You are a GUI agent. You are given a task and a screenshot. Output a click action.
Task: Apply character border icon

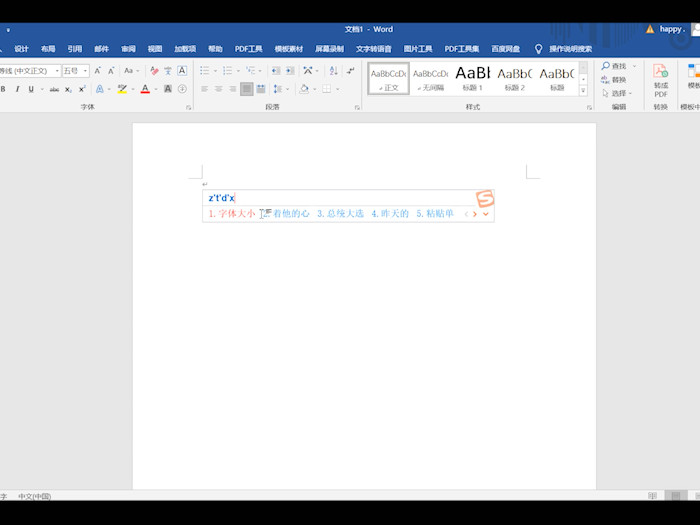(x=182, y=71)
